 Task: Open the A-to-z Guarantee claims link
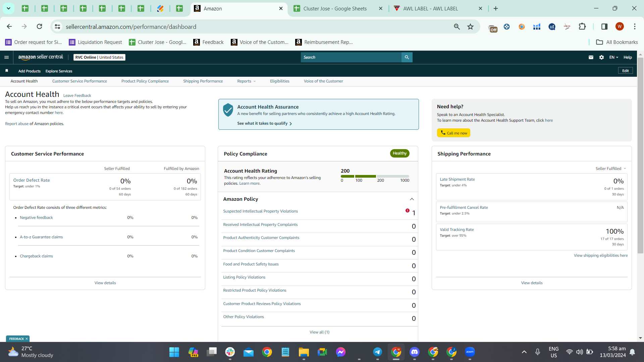click(41, 237)
